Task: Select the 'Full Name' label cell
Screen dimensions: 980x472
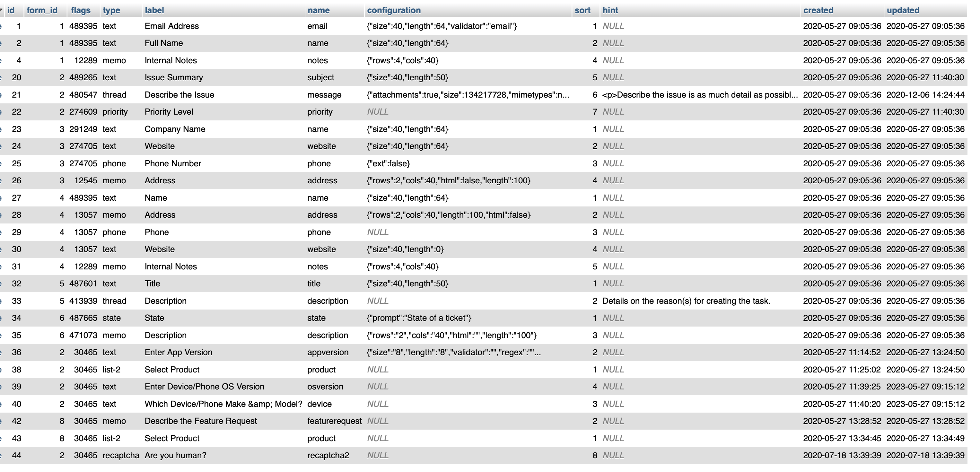Action: [163, 43]
